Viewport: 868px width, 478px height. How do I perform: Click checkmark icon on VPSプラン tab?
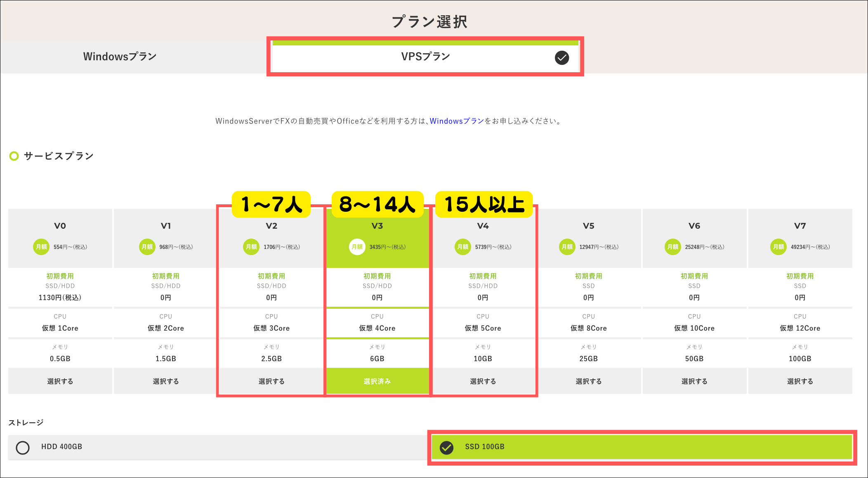[562, 58]
